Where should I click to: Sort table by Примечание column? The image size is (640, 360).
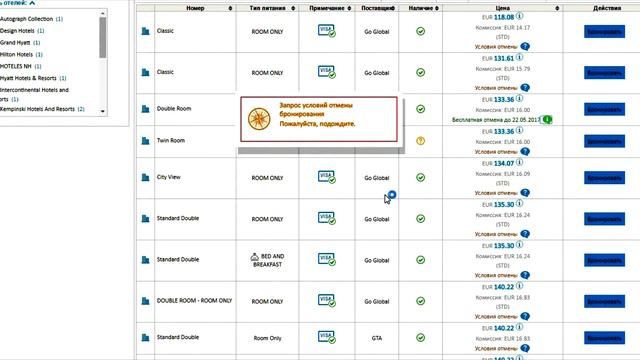point(349,8)
